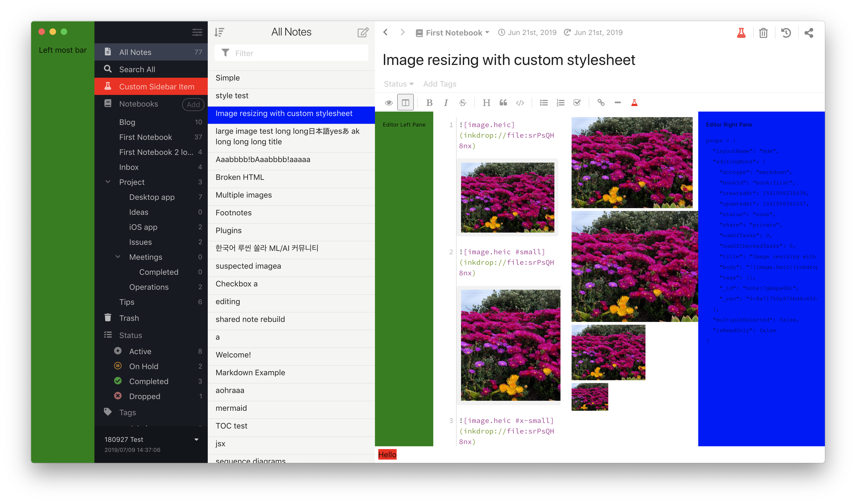The image size is (856, 504).
Task: Toggle the preview mode eye icon
Action: tap(389, 103)
